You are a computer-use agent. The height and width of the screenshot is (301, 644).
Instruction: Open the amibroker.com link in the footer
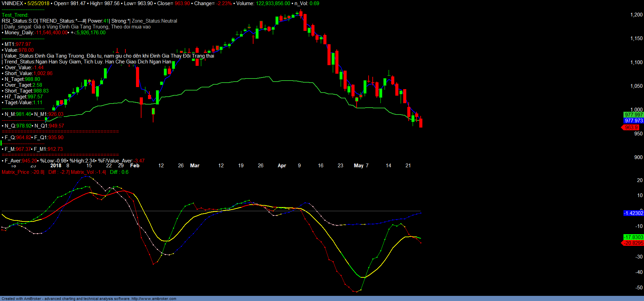[153, 299]
